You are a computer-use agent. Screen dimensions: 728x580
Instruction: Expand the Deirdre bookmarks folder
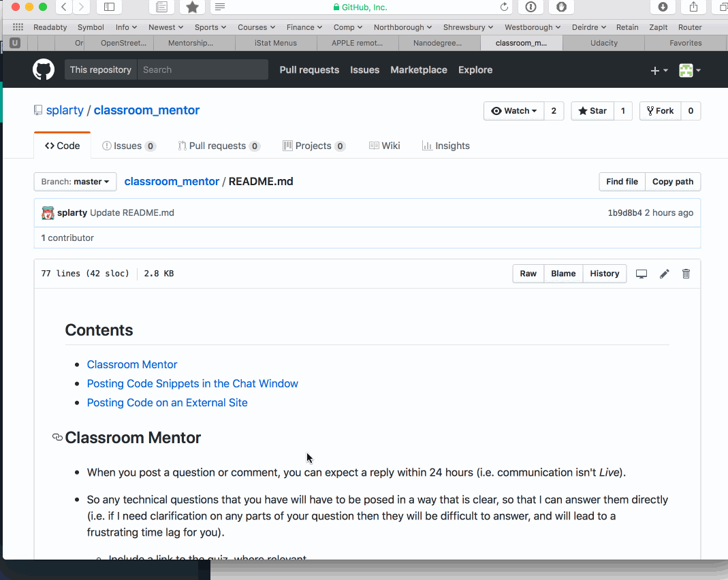[588, 27]
